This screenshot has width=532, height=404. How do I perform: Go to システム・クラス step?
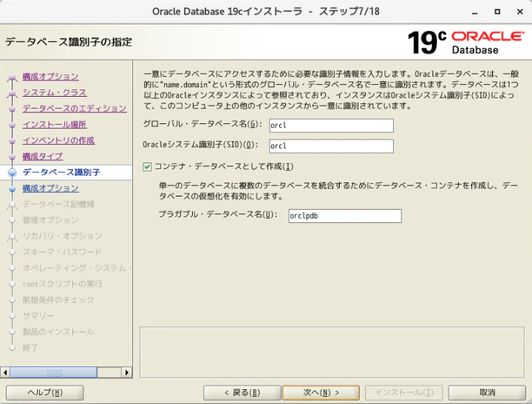click(55, 92)
